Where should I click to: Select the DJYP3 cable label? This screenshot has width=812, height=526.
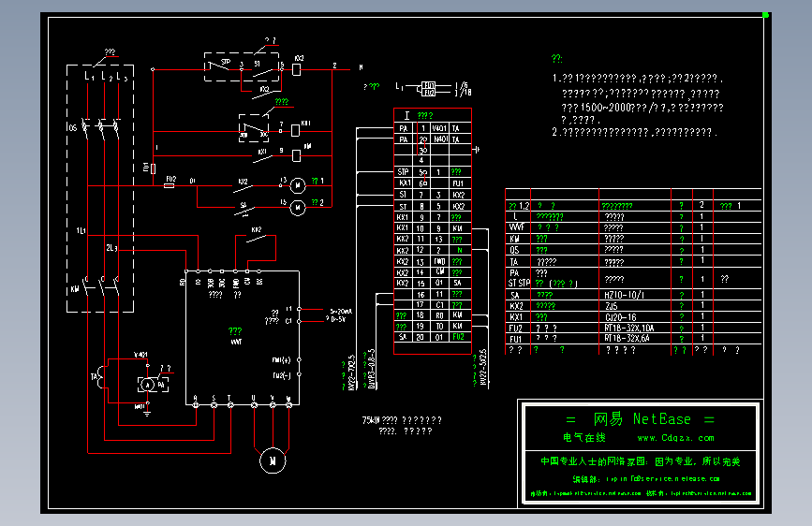371,369
